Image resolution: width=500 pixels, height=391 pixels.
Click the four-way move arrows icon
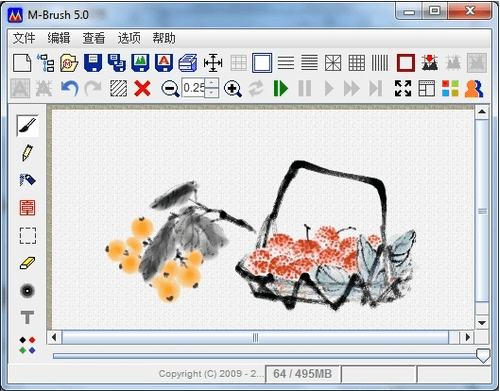(213, 63)
